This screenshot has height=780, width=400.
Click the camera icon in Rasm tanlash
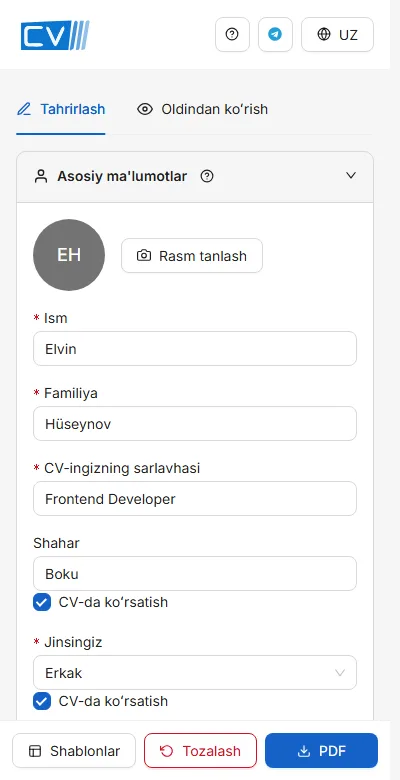tap(144, 256)
